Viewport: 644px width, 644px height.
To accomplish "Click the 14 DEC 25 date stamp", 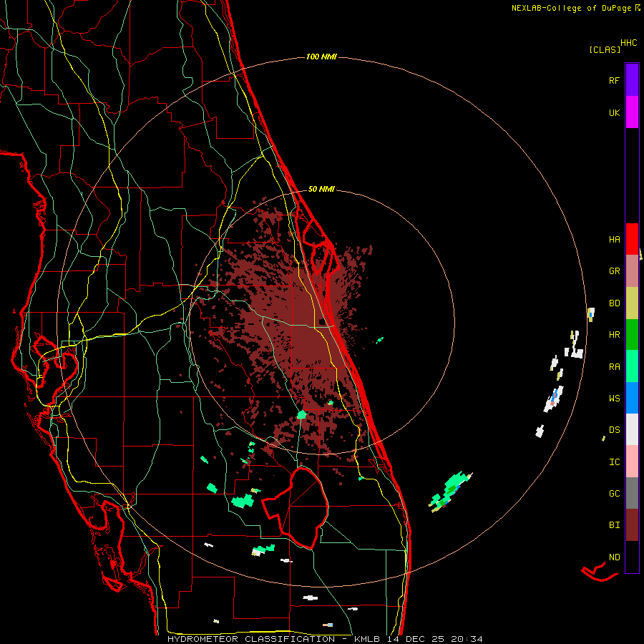I will click(416, 639).
